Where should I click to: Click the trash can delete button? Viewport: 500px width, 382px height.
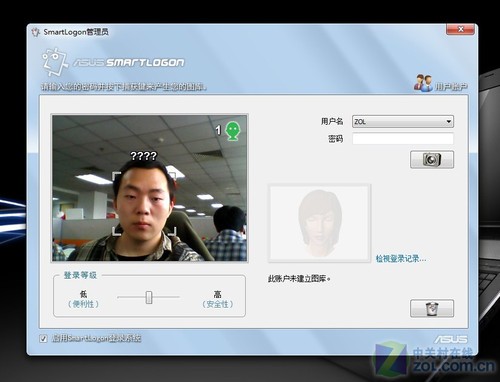coord(432,308)
